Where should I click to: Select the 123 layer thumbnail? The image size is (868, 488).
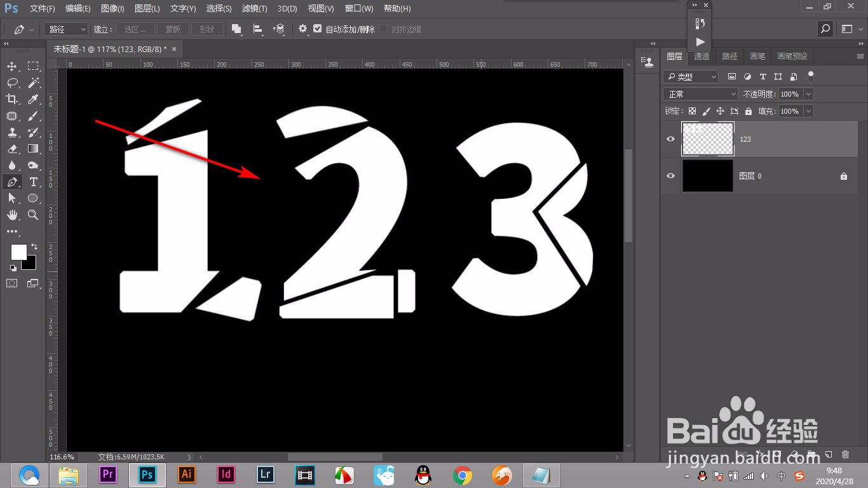coord(708,139)
